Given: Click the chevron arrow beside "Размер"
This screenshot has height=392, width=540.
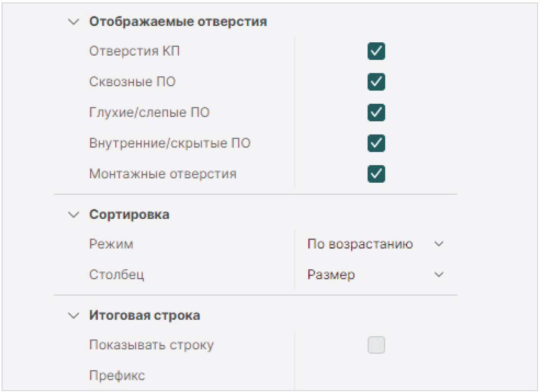Looking at the screenshot, I should (x=439, y=274).
